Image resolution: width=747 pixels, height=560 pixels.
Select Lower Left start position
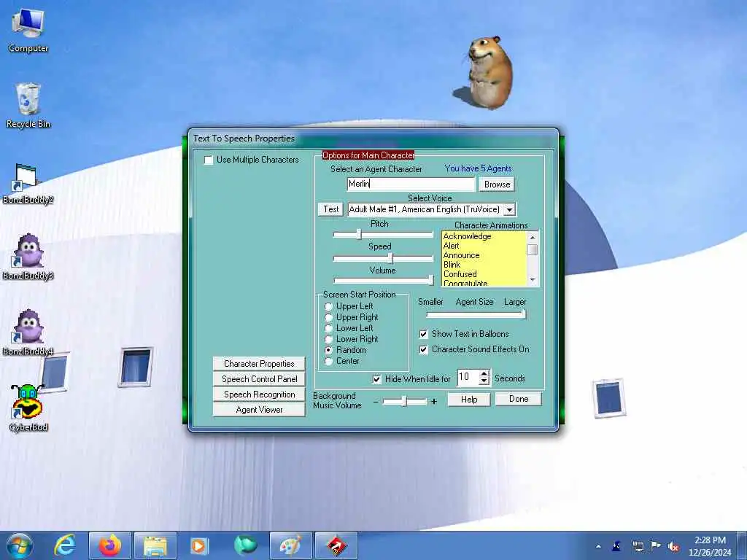pyautogui.click(x=328, y=329)
